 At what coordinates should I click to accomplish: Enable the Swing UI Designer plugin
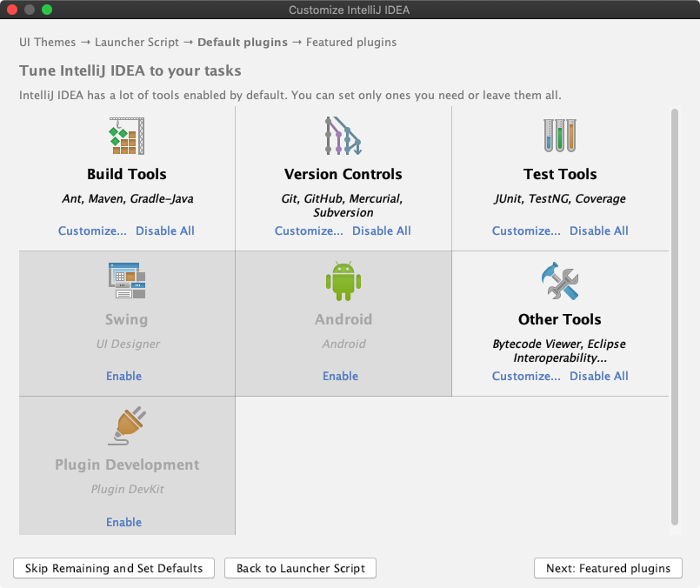[x=124, y=376]
